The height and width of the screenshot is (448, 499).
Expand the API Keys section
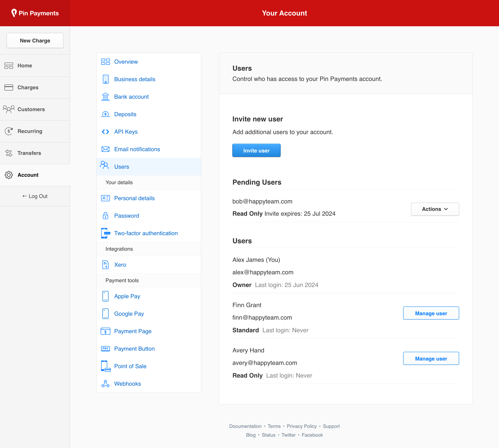(x=125, y=131)
